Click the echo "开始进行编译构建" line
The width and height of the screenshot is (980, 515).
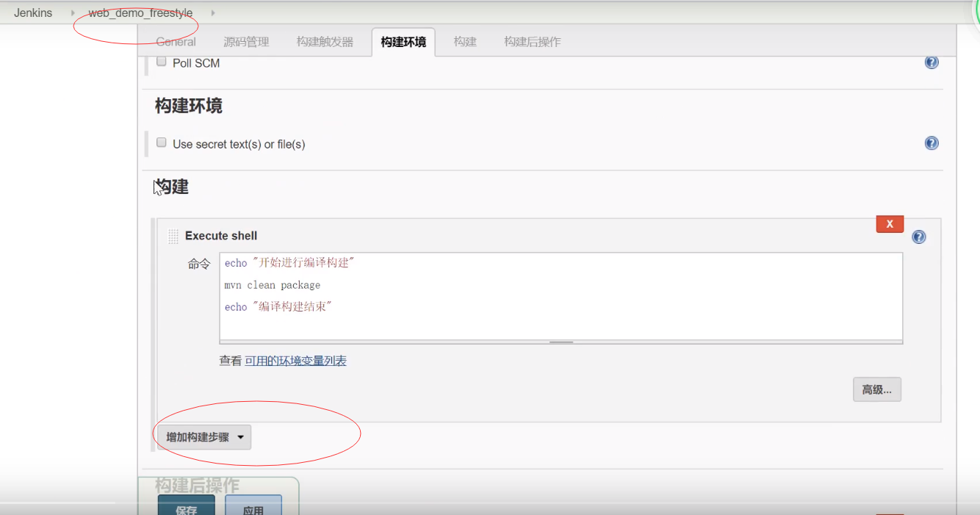[x=289, y=263]
